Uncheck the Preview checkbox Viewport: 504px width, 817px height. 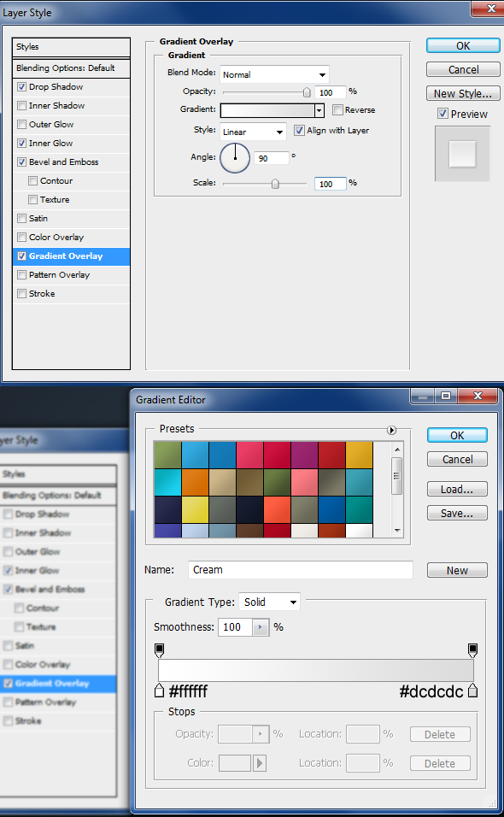tap(442, 114)
